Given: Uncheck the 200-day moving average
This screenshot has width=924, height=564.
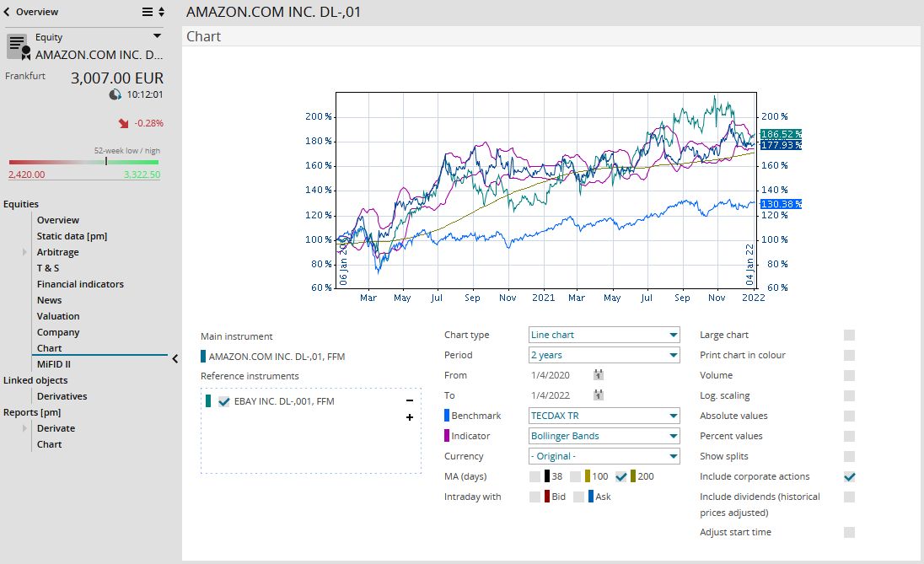Looking at the screenshot, I should click(x=621, y=476).
